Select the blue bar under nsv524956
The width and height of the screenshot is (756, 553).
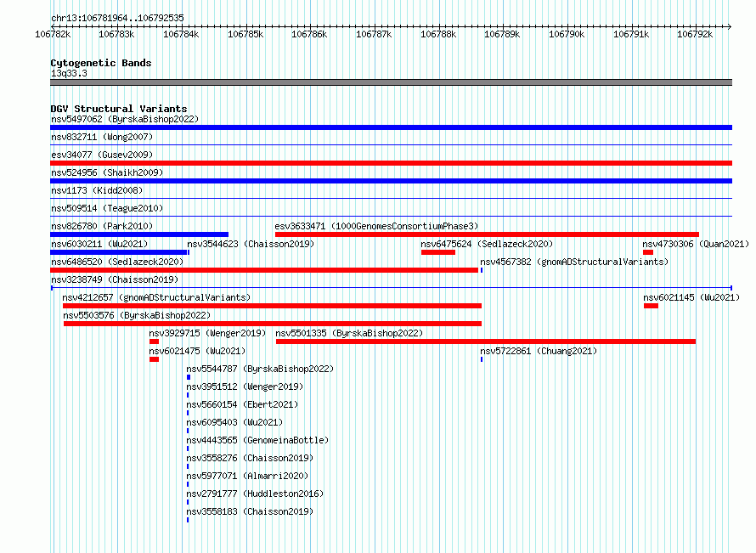[x=391, y=181]
